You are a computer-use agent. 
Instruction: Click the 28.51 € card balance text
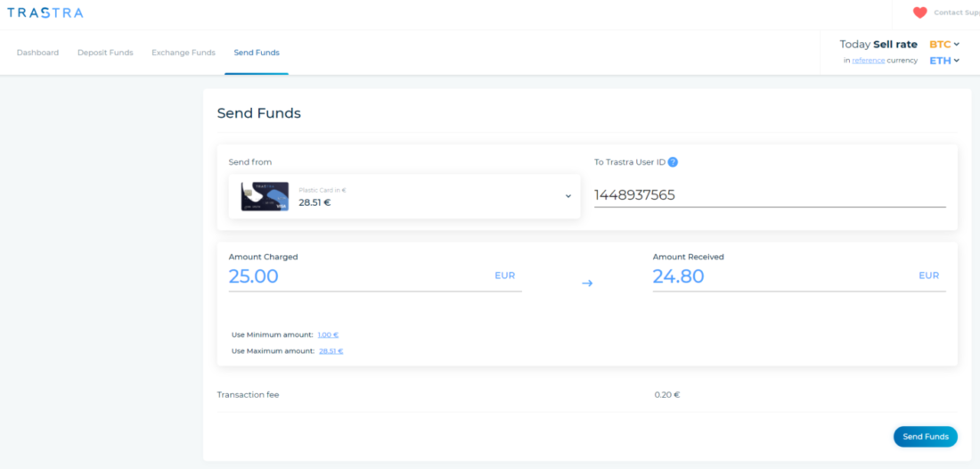tap(314, 202)
